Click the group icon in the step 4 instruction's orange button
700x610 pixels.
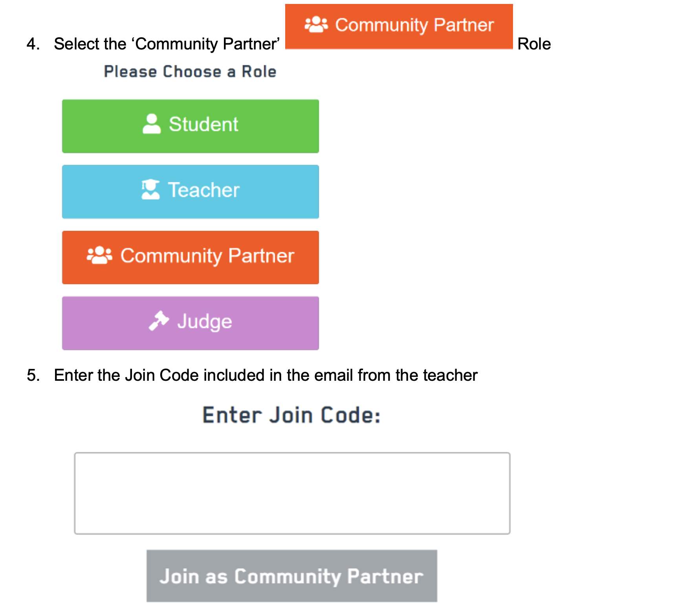[x=316, y=25]
